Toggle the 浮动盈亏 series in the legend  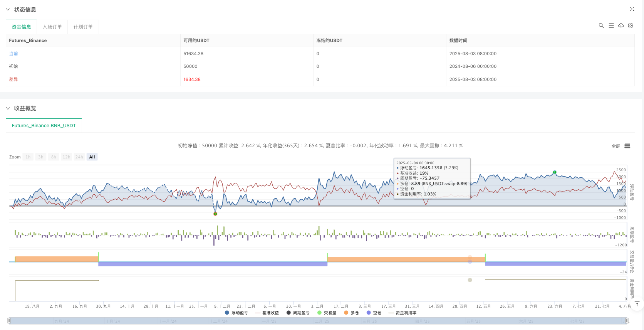tap(236, 313)
